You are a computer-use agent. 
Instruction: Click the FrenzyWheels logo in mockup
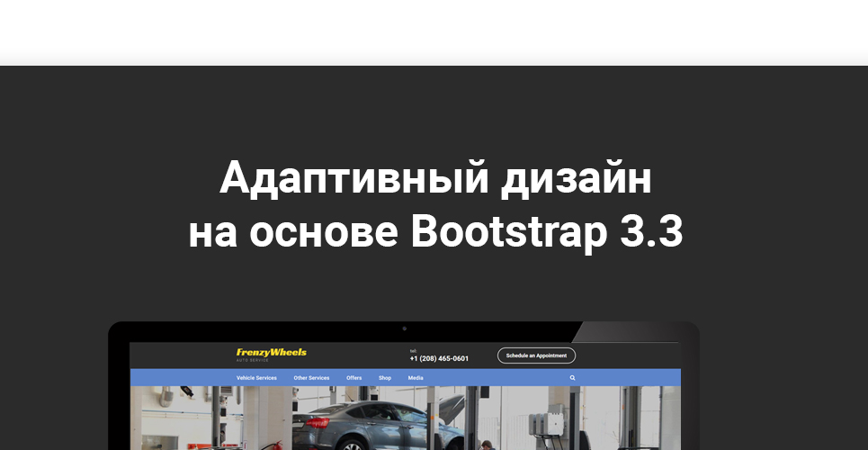(x=272, y=353)
